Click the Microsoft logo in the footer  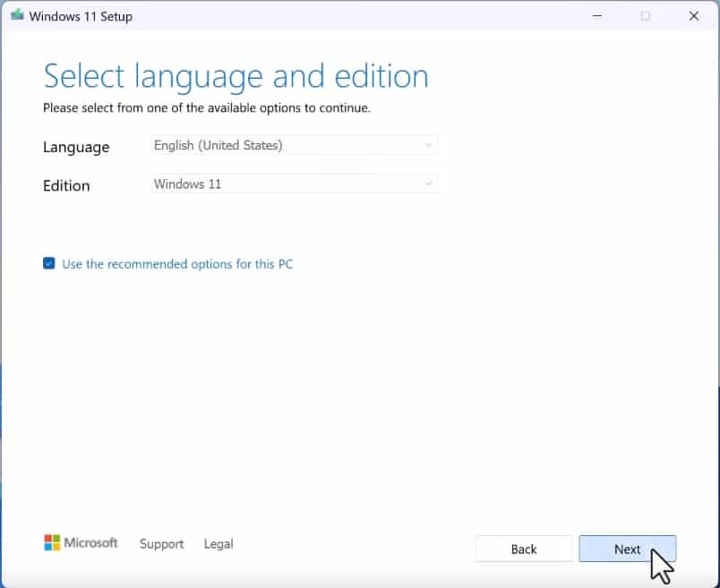81,542
